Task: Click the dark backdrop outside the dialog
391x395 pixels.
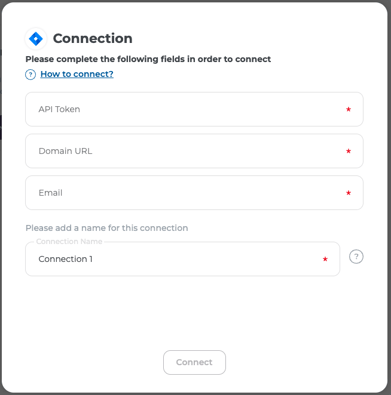Action: click(x=389, y=200)
